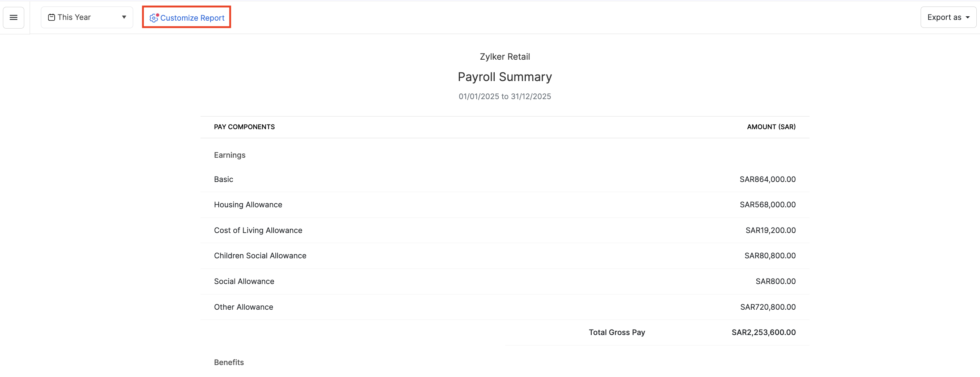980x377 pixels.
Task: Click the Earnings section label
Action: click(x=229, y=155)
